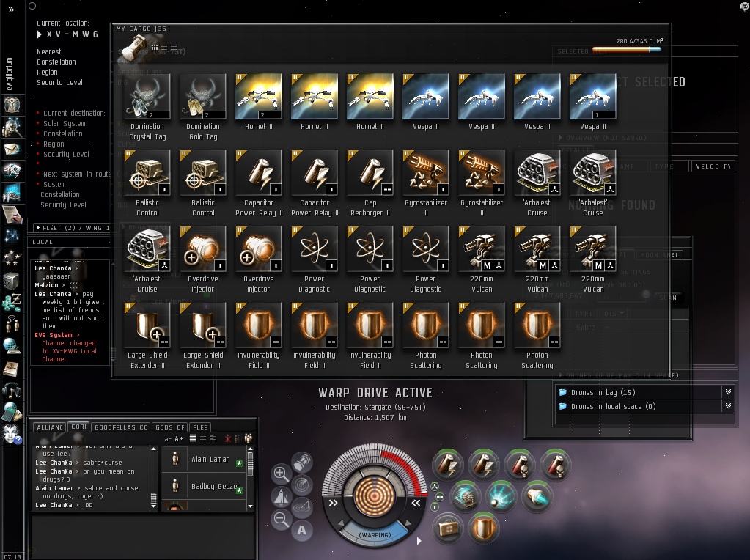Viewport: 750px width, 560px height.
Task: Switch to ALLIANC chat tab
Action: (x=49, y=427)
